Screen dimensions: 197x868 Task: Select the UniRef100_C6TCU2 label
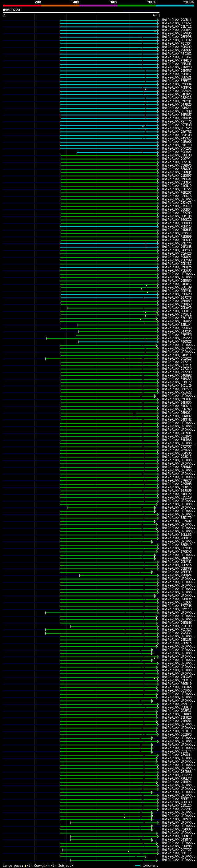tap(177, 40)
